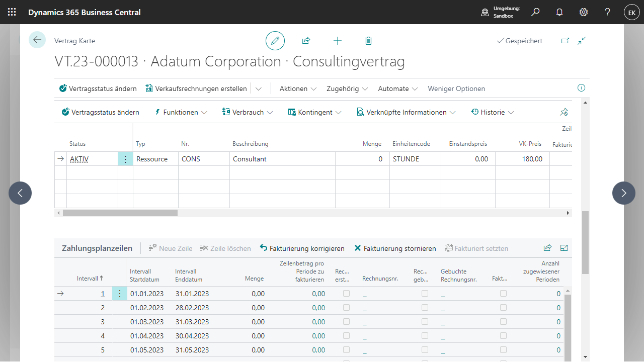Click the page vertical scrollbar thumb

pos(585,242)
